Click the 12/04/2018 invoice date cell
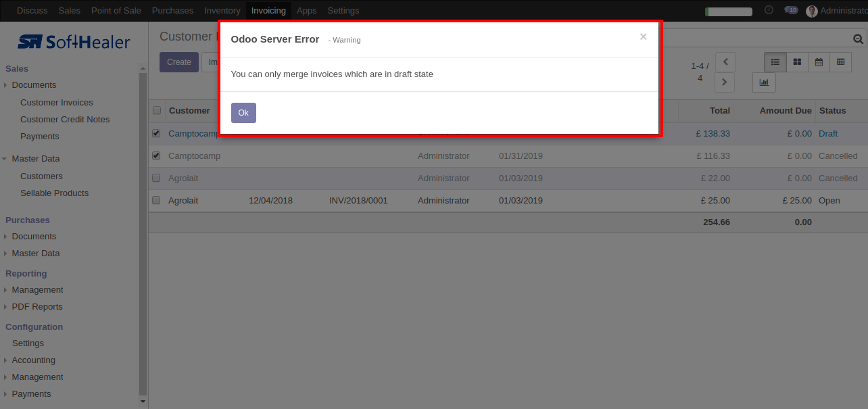868x409 pixels. pos(270,201)
